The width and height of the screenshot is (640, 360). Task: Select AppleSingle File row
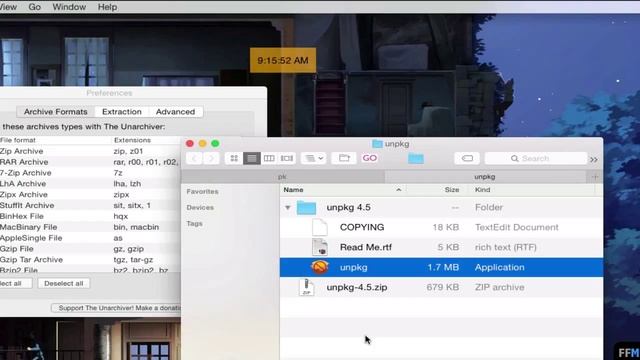(x=90, y=238)
